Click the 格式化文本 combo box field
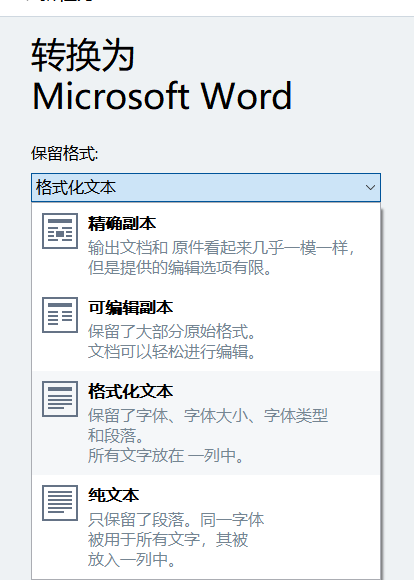This screenshot has height=580, width=414. tap(206, 188)
